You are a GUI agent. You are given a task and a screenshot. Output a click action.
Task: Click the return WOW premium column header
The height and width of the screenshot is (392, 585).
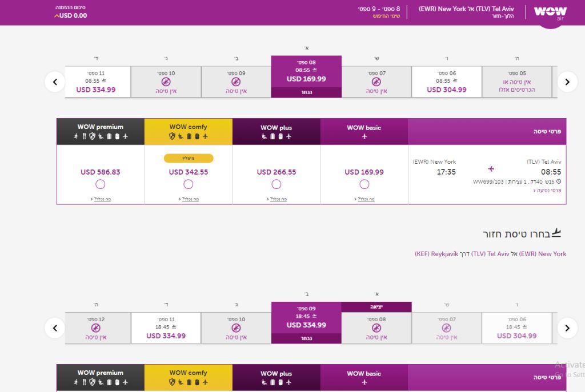101,378
